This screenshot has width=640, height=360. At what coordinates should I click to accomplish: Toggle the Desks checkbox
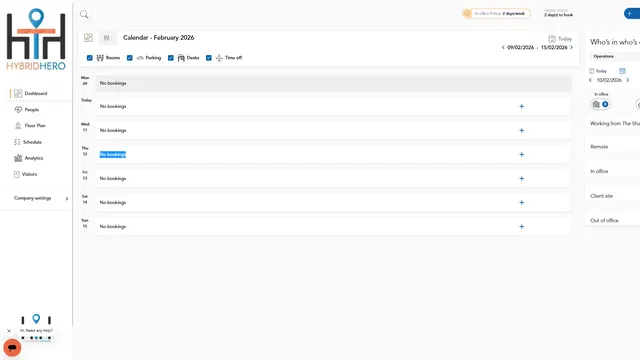(171, 58)
